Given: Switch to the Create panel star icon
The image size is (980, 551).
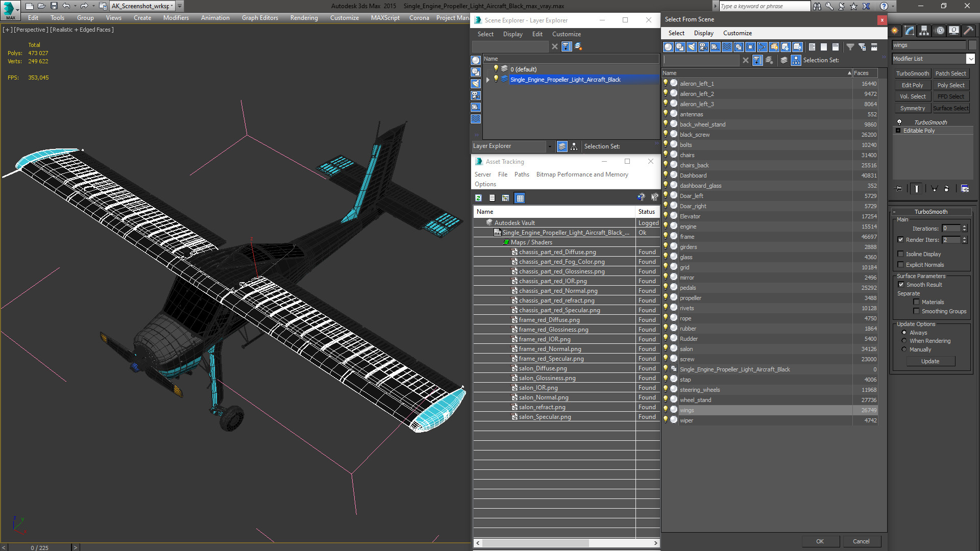Looking at the screenshot, I should (x=895, y=31).
